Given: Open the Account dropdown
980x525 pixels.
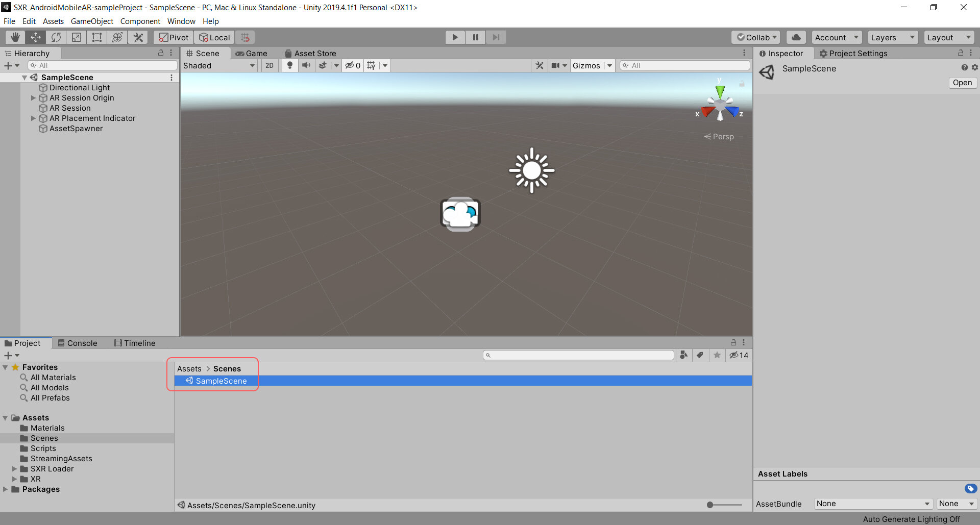Looking at the screenshot, I should click(x=837, y=37).
